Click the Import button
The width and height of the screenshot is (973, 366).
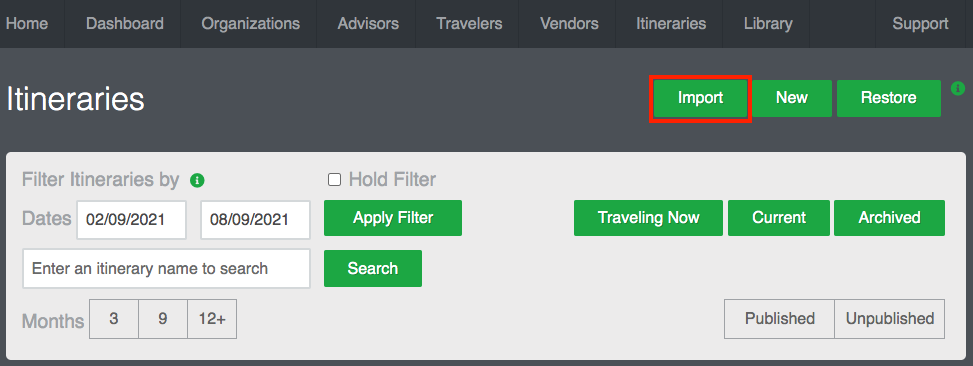[701, 98]
